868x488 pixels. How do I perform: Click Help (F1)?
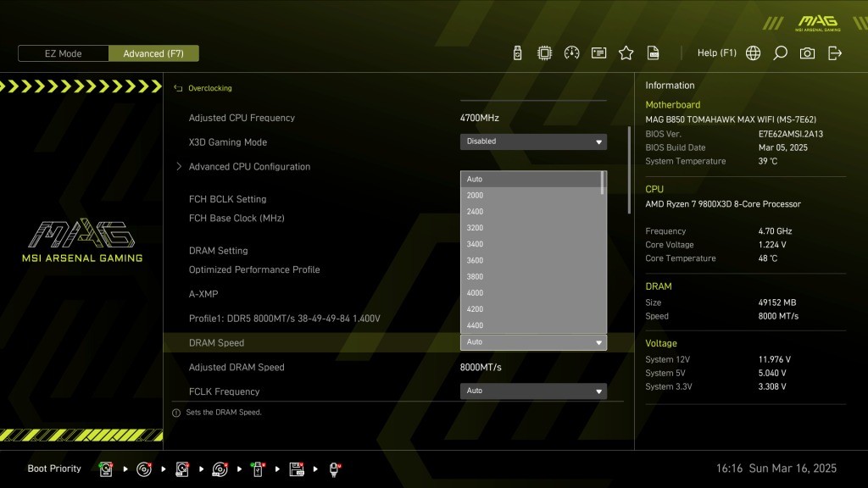click(x=716, y=53)
